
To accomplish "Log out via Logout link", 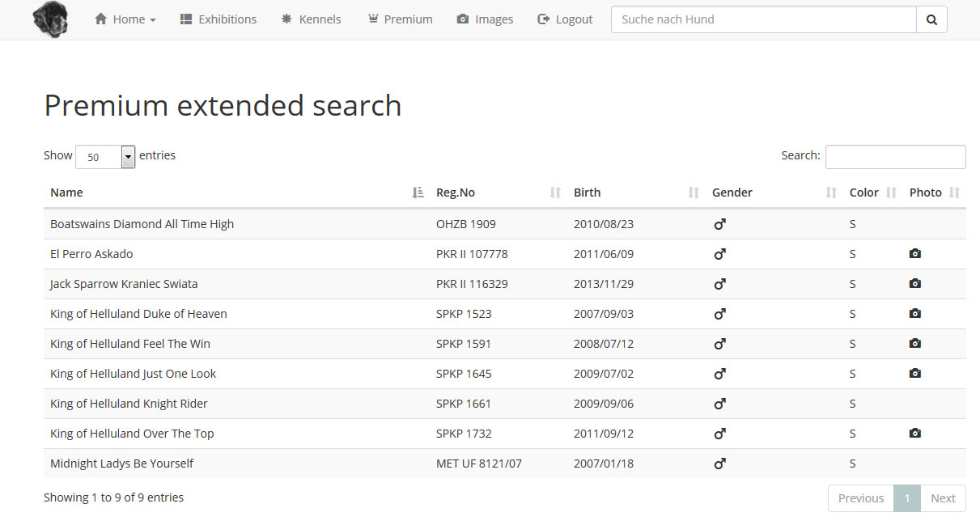I will pos(565,19).
